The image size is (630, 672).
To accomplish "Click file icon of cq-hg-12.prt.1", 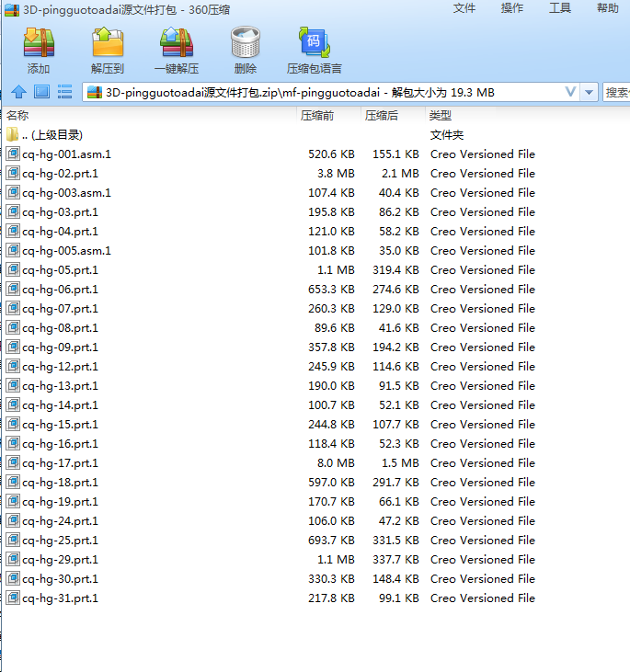I will click(13, 366).
